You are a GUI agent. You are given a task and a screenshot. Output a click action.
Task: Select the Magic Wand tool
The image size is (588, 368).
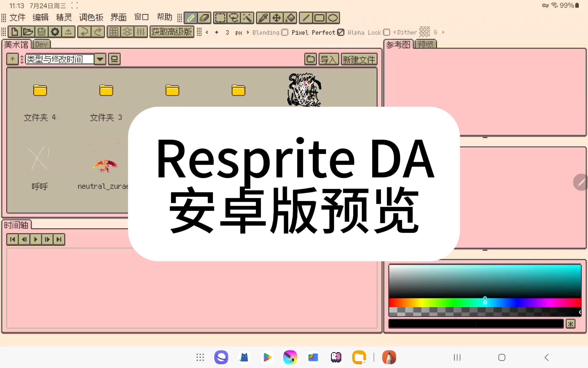pos(247,18)
